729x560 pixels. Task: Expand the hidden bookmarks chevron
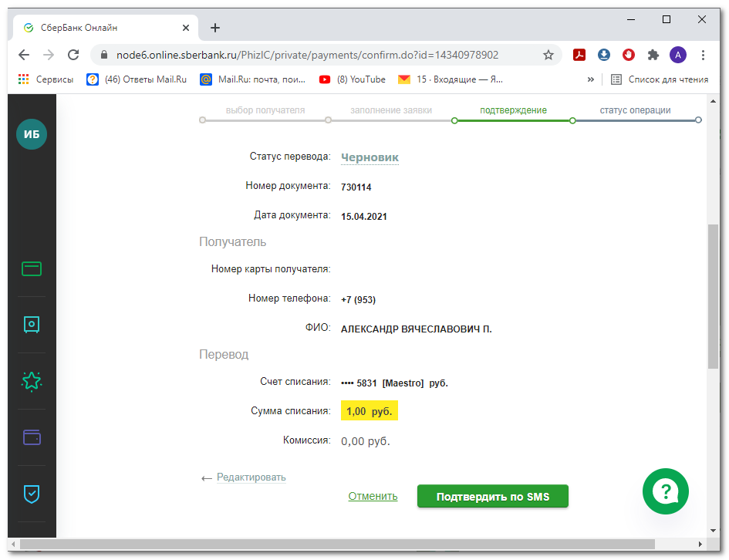point(591,79)
